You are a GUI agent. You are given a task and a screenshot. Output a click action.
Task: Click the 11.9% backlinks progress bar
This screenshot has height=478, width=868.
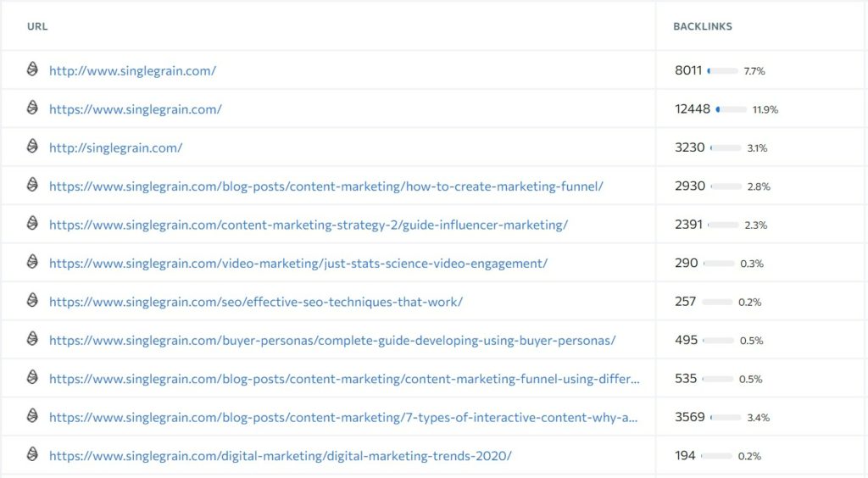tap(732, 109)
